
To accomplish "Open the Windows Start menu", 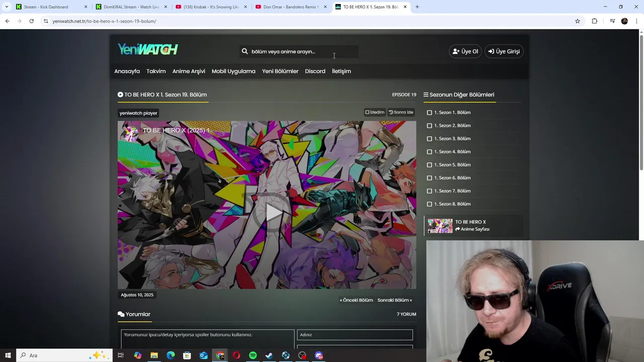I will 8,355.
